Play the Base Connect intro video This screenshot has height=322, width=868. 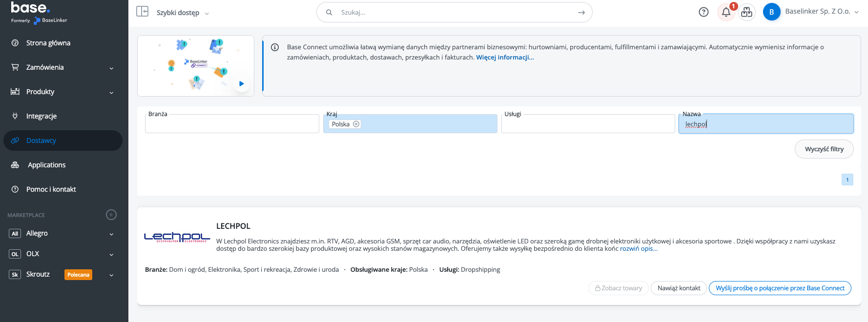241,84
